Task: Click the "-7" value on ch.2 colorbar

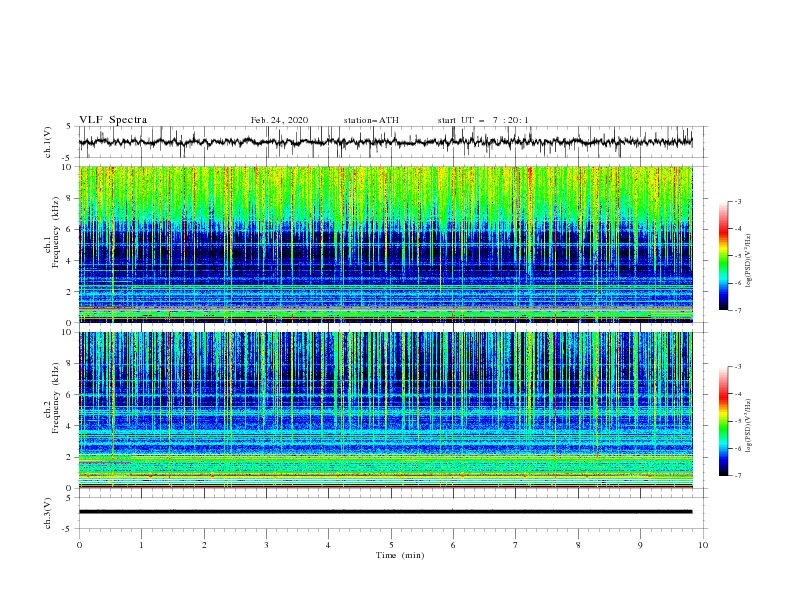Action: tap(737, 476)
